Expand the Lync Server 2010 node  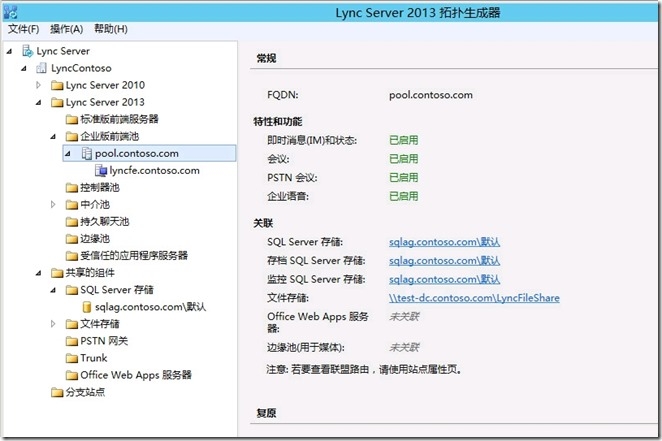tap(38, 85)
